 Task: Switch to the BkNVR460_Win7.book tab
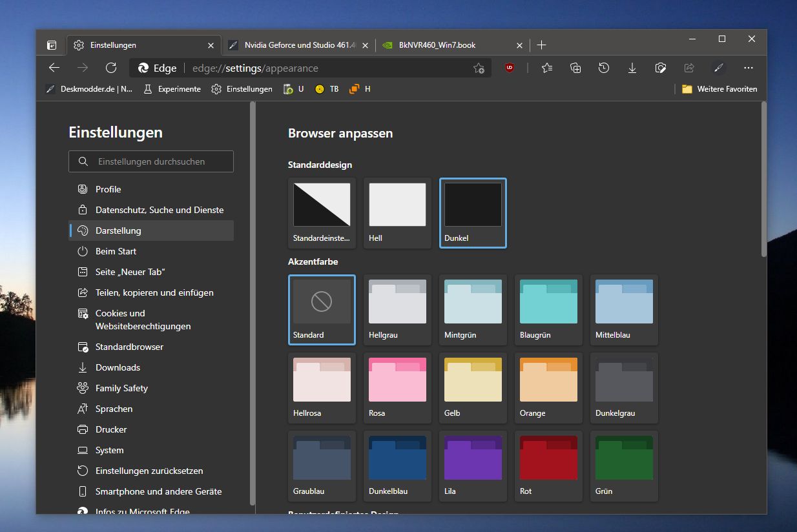452,45
